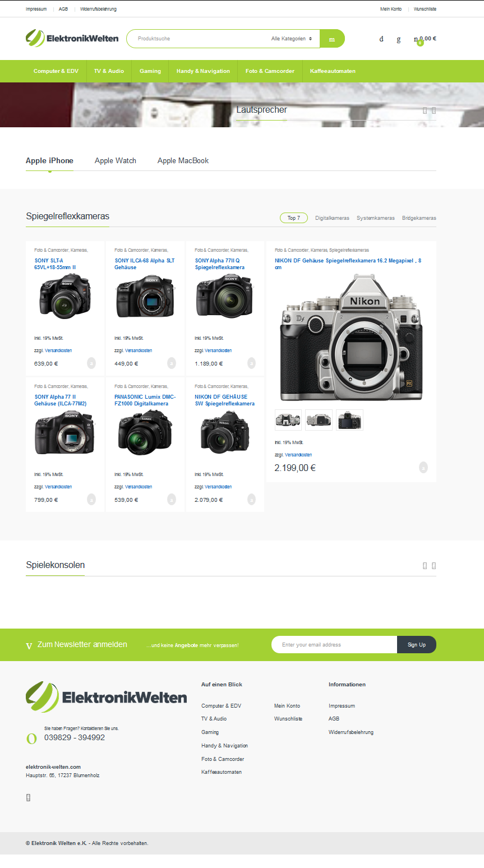The height and width of the screenshot is (868, 484).
Task: Click cart icon next to 2.199,00 € price
Action: point(423,467)
